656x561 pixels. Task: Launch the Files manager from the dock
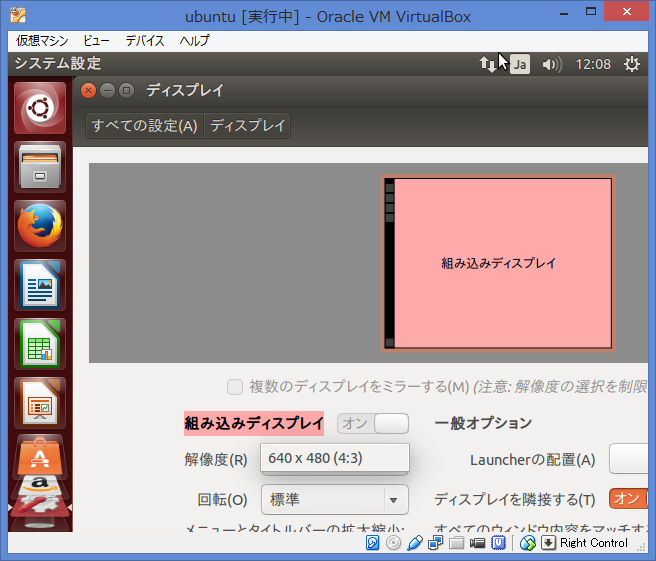point(40,166)
